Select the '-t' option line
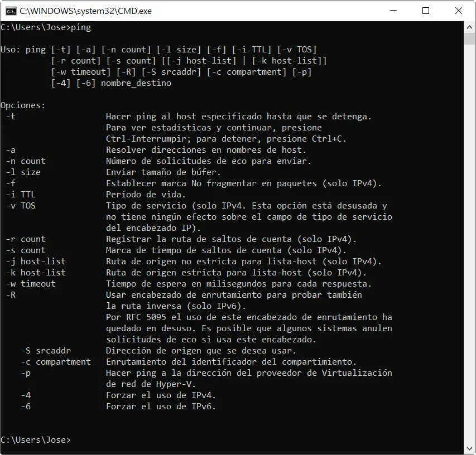Screen dimensions: 476x455 pos(9,116)
